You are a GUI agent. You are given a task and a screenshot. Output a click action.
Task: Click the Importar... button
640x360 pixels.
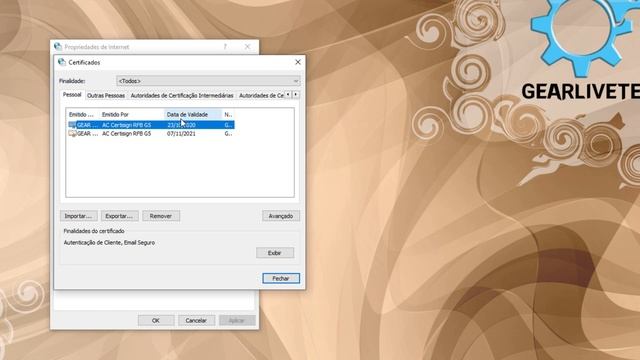[x=78, y=216]
